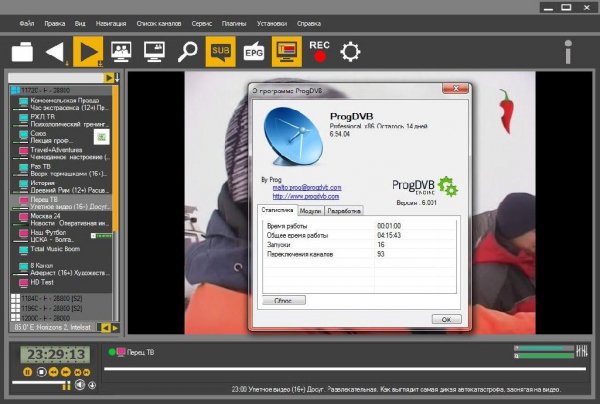Toggle subtitles with the SUB button
Viewport: 600px width, 404px height.
(x=220, y=52)
